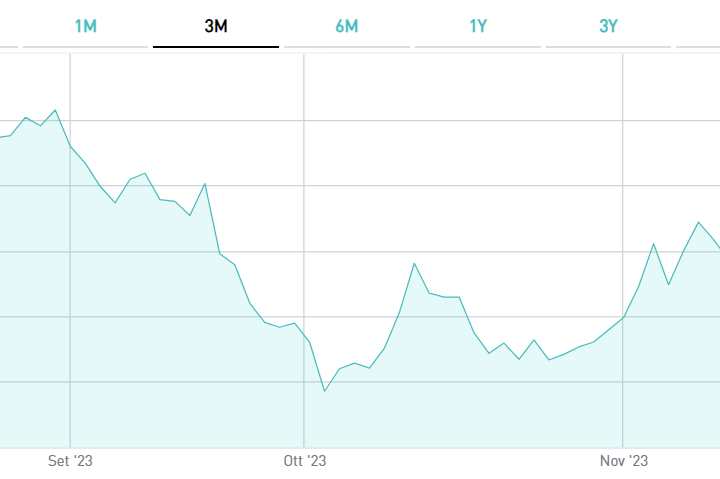This screenshot has width=720, height=479.
Task: Show the 1Y chart range
Action: pos(478,26)
